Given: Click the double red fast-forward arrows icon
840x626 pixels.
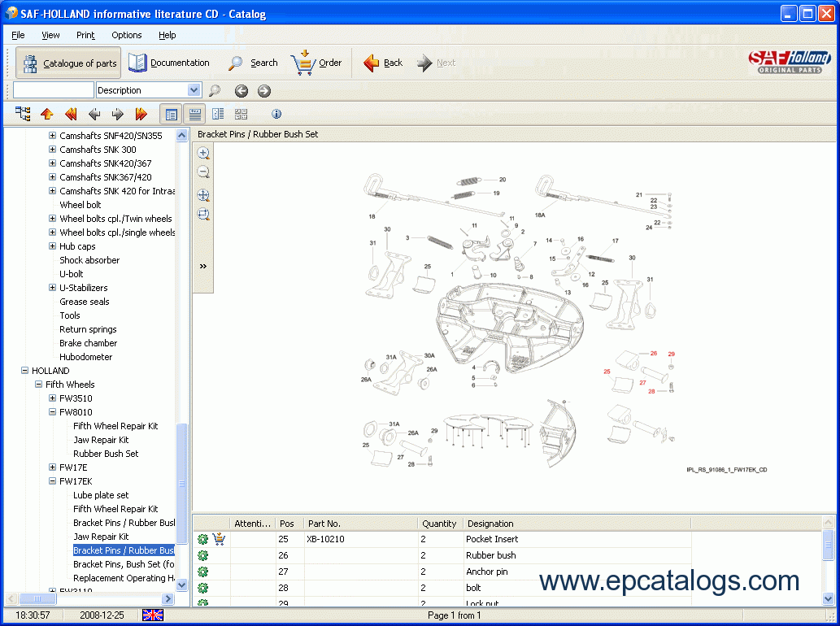Looking at the screenshot, I should 141,114.
